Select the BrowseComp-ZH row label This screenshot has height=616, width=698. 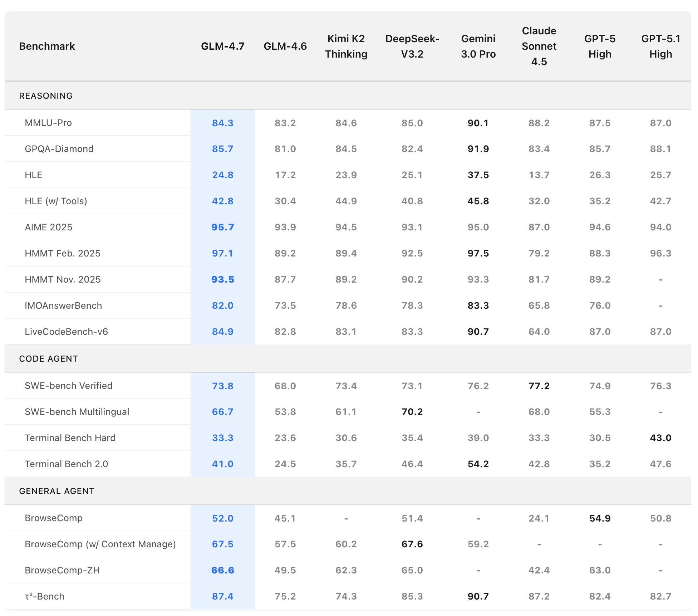point(62,570)
